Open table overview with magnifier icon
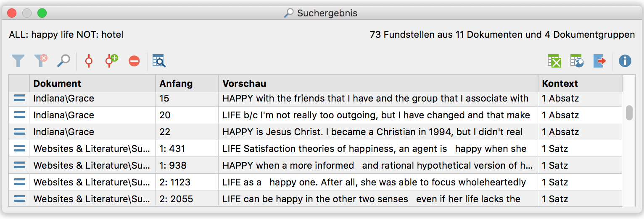 click(159, 61)
